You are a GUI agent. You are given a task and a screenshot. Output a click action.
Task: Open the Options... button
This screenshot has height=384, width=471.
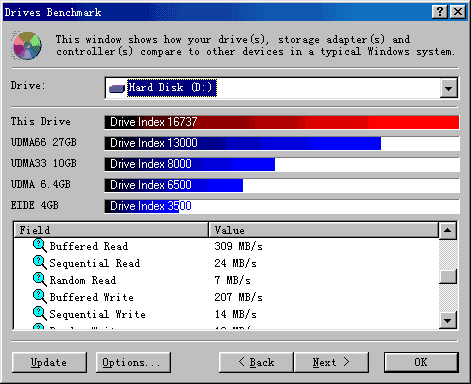tap(133, 362)
